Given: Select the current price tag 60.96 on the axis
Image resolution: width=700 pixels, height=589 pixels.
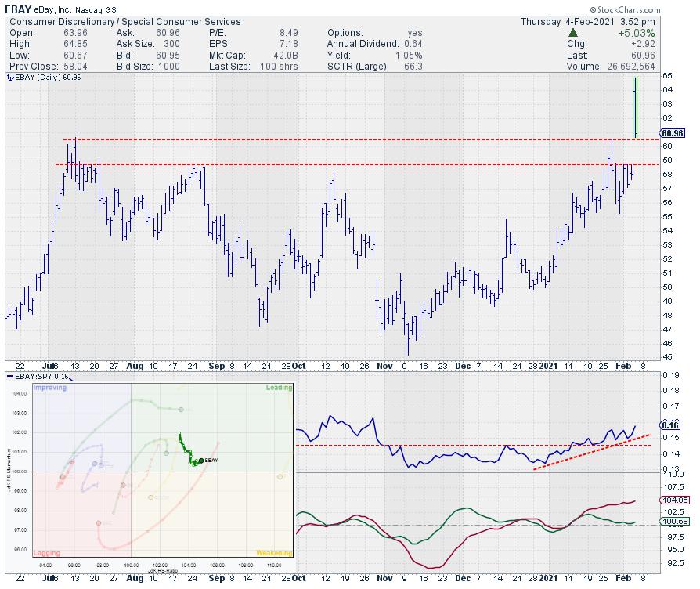Looking at the screenshot, I should [673, 132].
